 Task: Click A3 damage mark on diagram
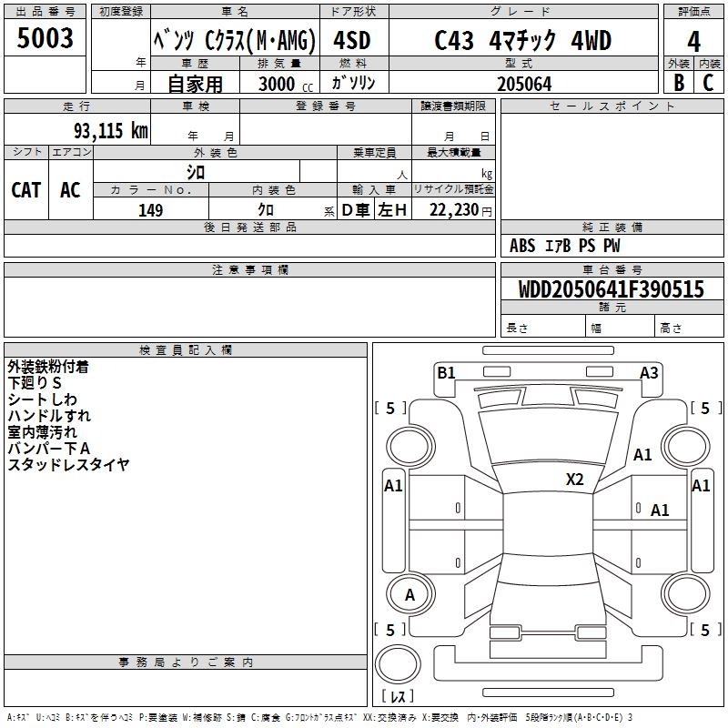[x=649, y=373]
